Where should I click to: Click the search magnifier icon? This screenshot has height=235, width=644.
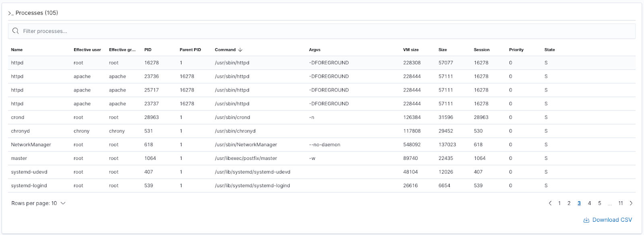tap(16, 31)
